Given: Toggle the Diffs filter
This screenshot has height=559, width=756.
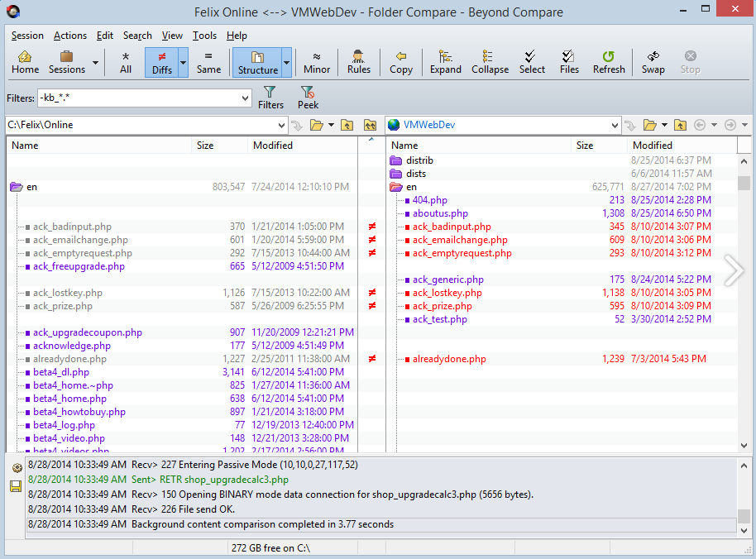Looking at the screenshot, I should pyautogui.click(x=161, y=63).
